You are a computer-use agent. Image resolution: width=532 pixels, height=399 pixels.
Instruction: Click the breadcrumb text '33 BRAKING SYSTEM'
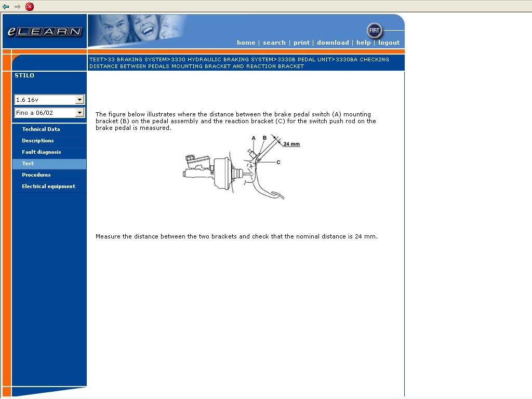pyautogui.click(x=137, y=59)
